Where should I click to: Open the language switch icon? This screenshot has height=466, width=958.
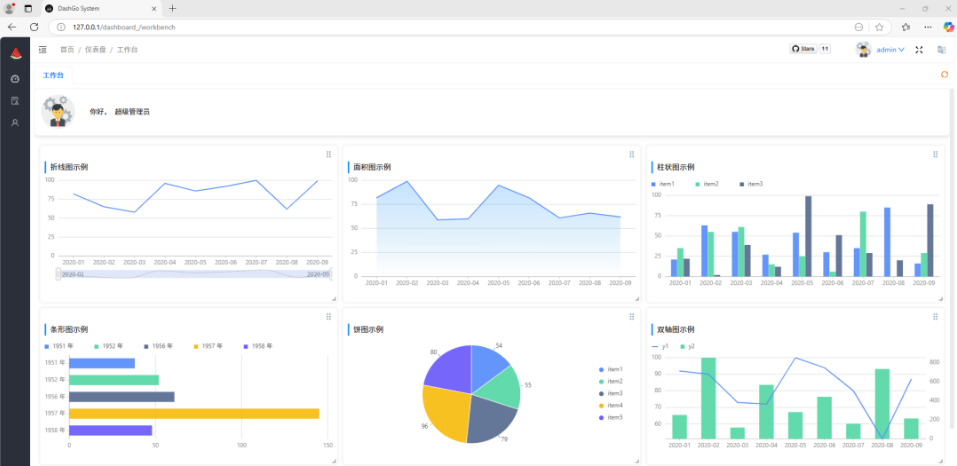point(942,49)
